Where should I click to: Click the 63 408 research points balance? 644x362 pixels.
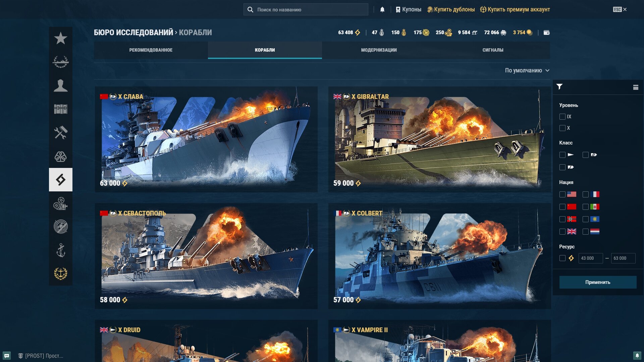tap(349, 33)
